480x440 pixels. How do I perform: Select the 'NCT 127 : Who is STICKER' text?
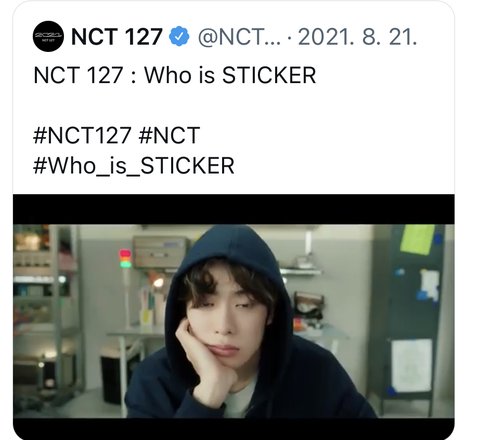point(175,75)
